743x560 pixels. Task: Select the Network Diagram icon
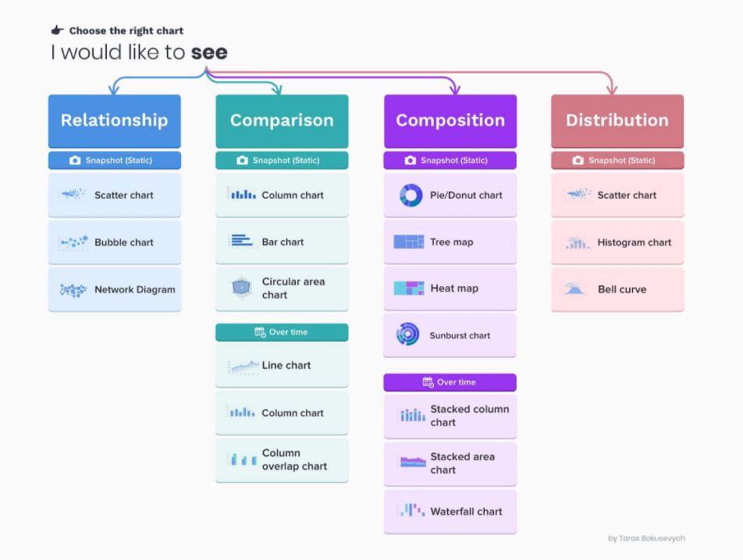click(x=73, y=289)
